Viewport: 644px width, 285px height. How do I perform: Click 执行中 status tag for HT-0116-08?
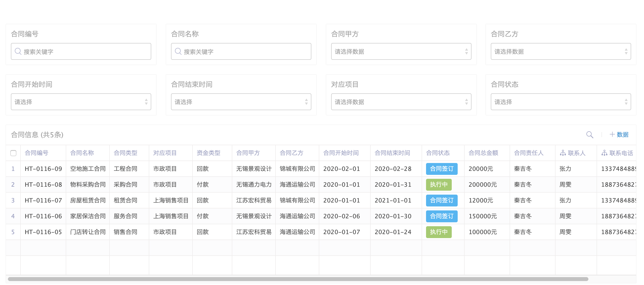point(438,184)
